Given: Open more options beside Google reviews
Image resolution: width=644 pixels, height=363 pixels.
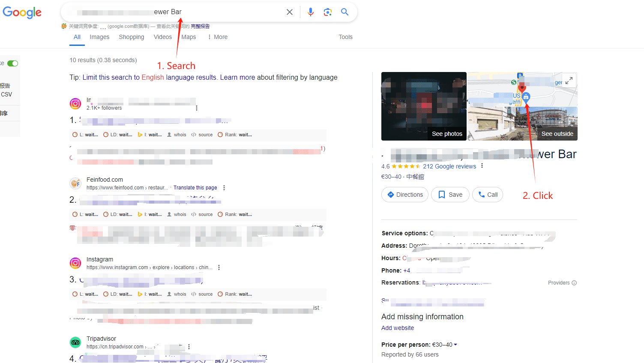Looking at the screenshot, I should pyautogui.click(x=482, y=166).
